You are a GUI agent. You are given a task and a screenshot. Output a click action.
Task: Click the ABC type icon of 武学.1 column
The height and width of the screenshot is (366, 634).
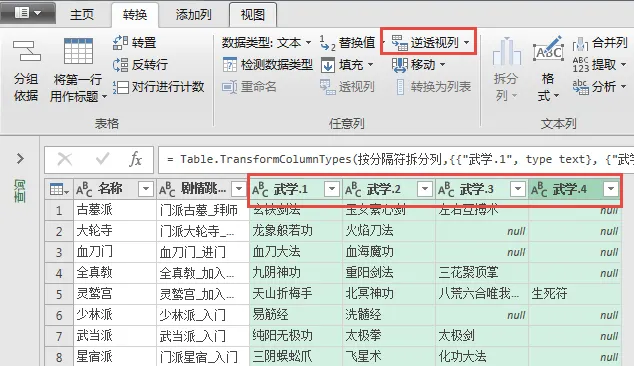click(x=260, y=189)
